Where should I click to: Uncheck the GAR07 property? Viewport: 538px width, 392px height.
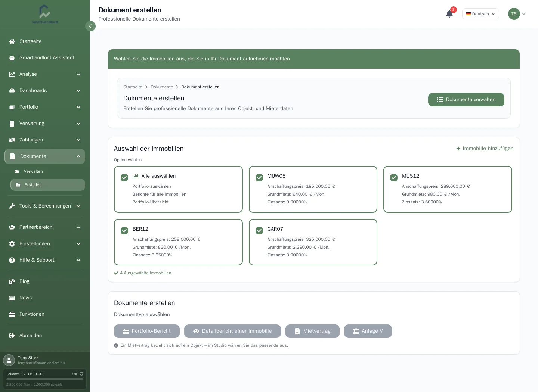coord(259,231)
